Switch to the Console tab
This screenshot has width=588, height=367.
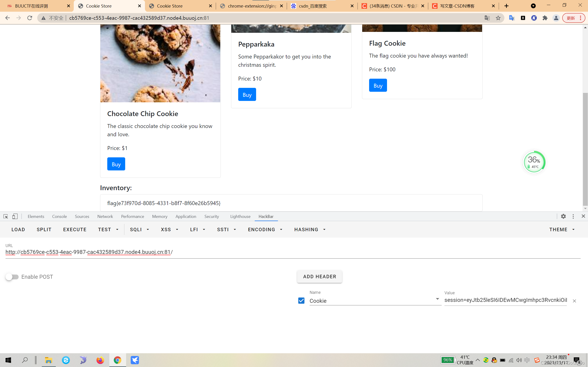pyautogui.click(x=59, y=216)
